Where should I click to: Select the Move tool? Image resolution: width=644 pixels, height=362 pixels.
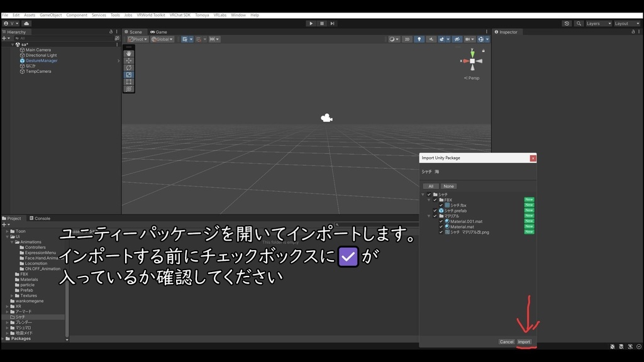(x=128, y=60)
